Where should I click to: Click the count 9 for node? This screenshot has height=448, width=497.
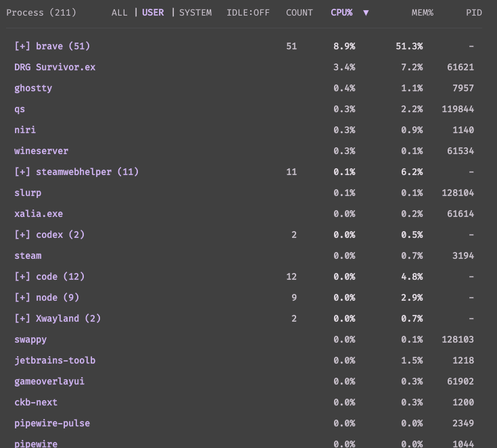pos(294,297)
